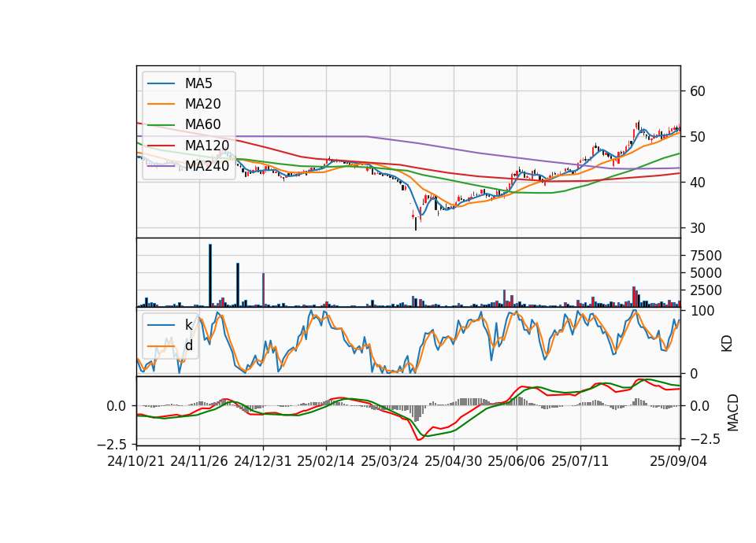Click the MACD axis title
Screen dimensions: 756x543
point(733,412)
